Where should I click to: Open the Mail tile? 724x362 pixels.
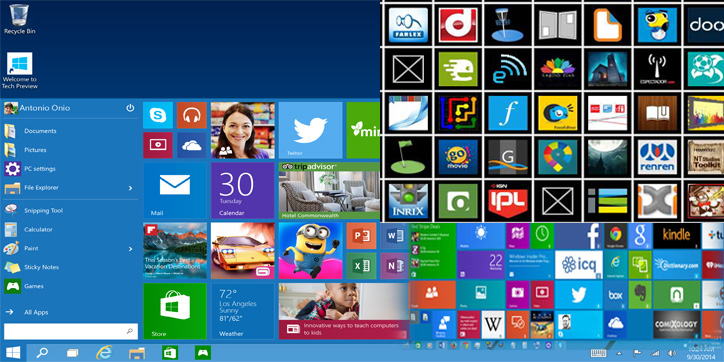pos(175,190)
